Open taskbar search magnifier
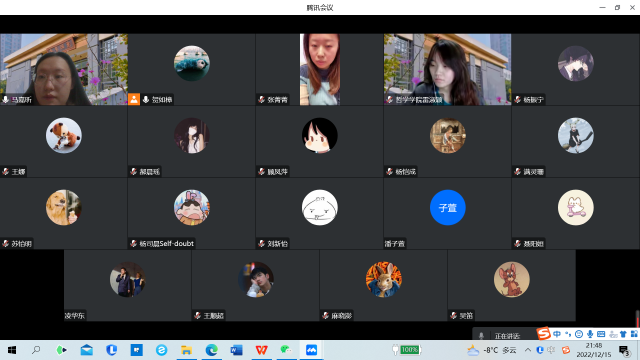Viewport: 640px width, 360px height. (36, 350)
